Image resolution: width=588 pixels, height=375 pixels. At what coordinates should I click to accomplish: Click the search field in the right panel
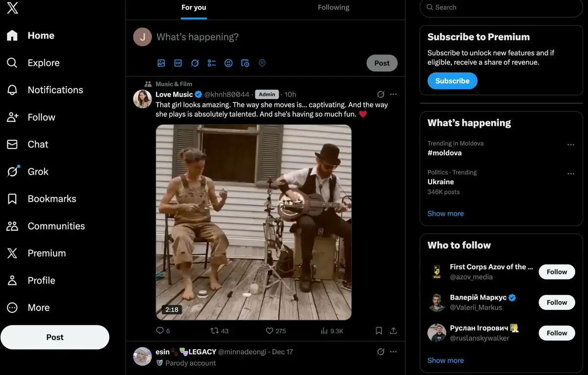pos(501,8)
